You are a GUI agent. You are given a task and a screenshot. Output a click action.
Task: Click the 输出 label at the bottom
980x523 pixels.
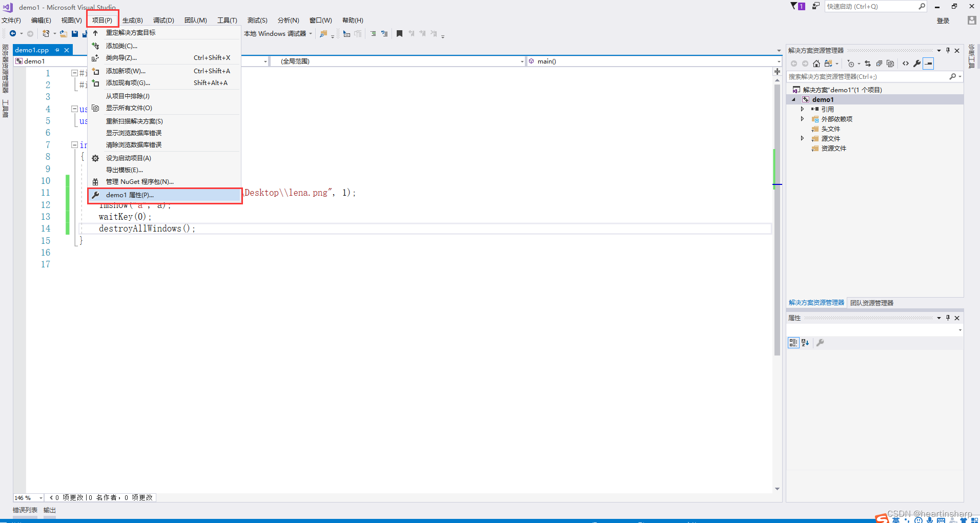click(49, 510)
